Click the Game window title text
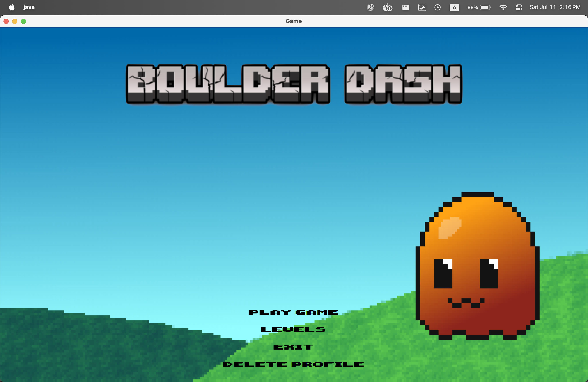This screenshot has width=588, height=382. tap(294, 21)
